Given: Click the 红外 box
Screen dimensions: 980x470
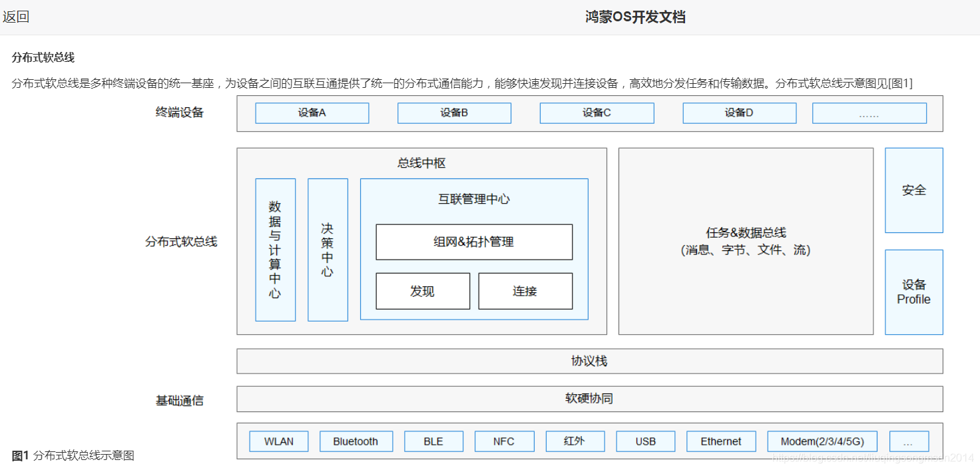Looking at the screenshot, I should click(x=575, y=441).
